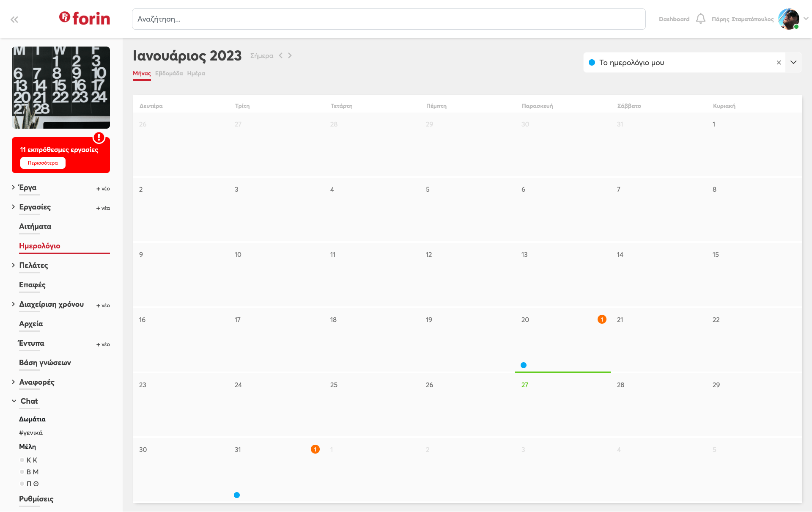Click orange event count badge on 31
Image resolution: width=812 pixels, height=512 pixels.
[x=315, y=449]
